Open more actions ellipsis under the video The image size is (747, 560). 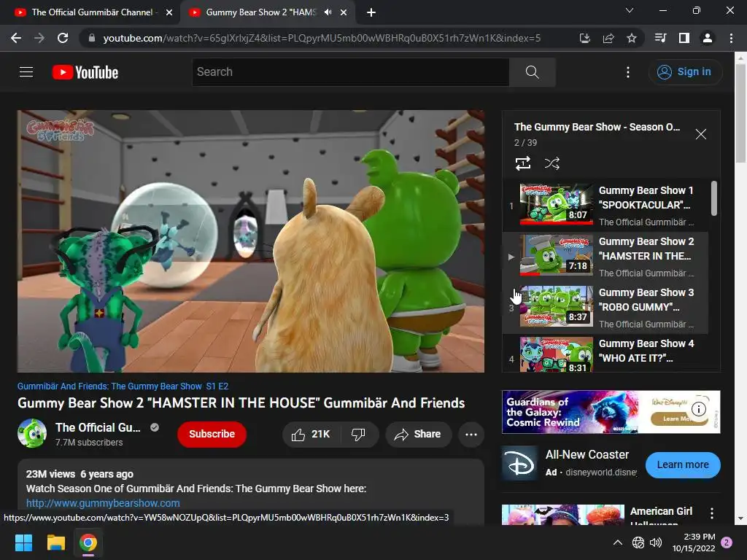[x=471, y=435]
